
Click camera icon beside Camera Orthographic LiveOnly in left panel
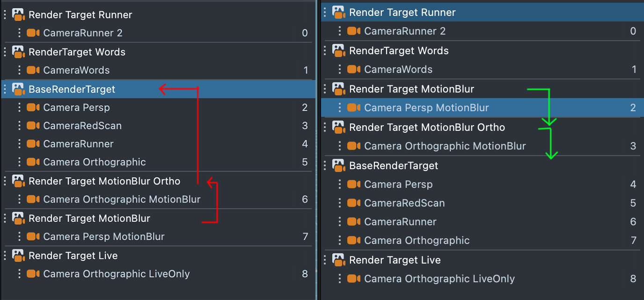[x=33, y=274]
